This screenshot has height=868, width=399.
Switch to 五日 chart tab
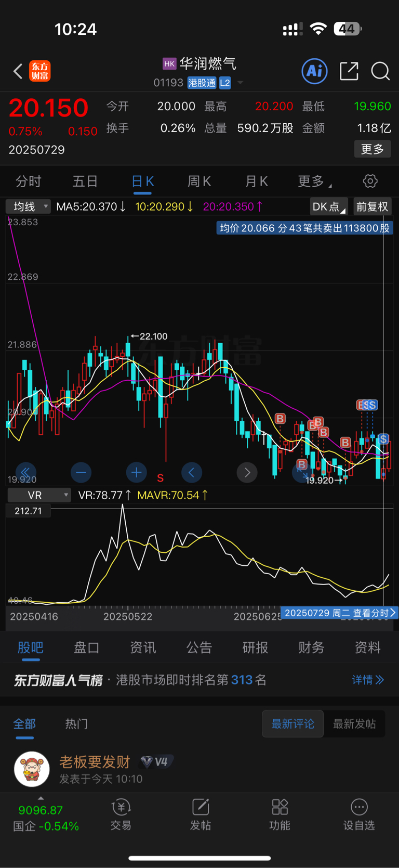[x=85, y=181]
